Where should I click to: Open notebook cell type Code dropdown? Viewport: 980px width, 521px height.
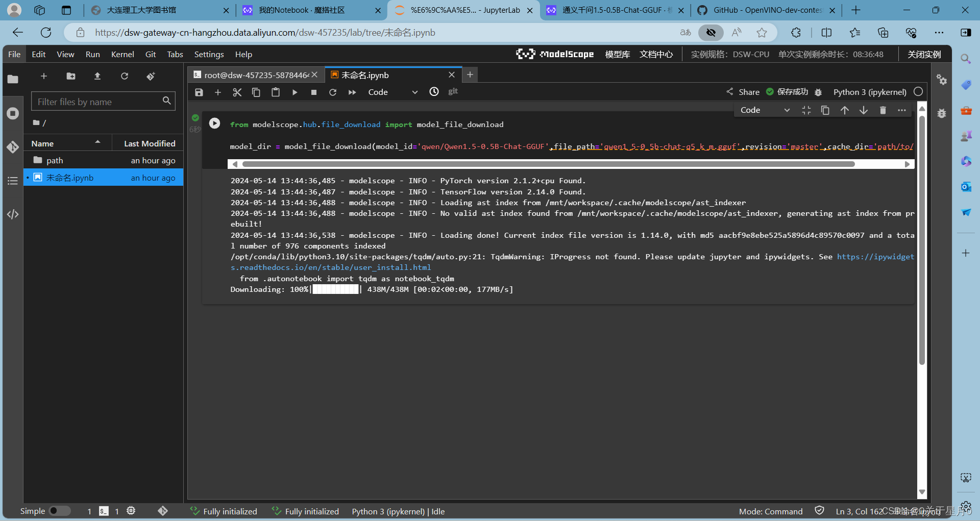(393, 92)
